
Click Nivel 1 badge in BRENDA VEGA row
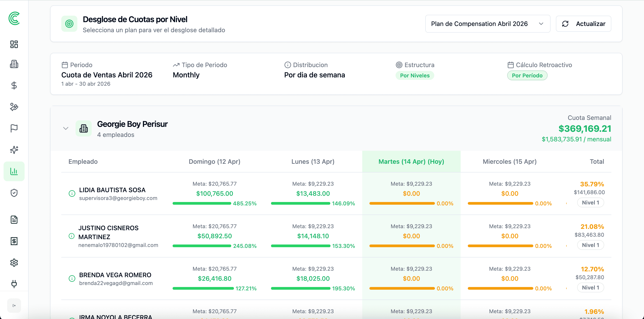pos(591,288)
